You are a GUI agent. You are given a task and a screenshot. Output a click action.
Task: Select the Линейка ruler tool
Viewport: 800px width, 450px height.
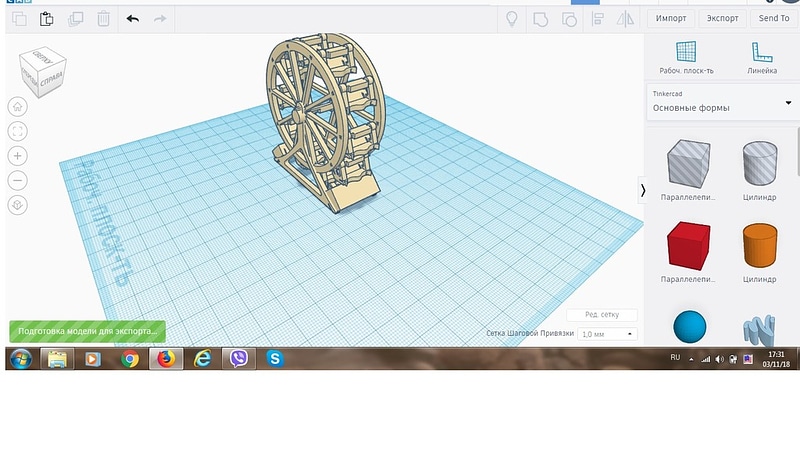[x=762, y=58]
